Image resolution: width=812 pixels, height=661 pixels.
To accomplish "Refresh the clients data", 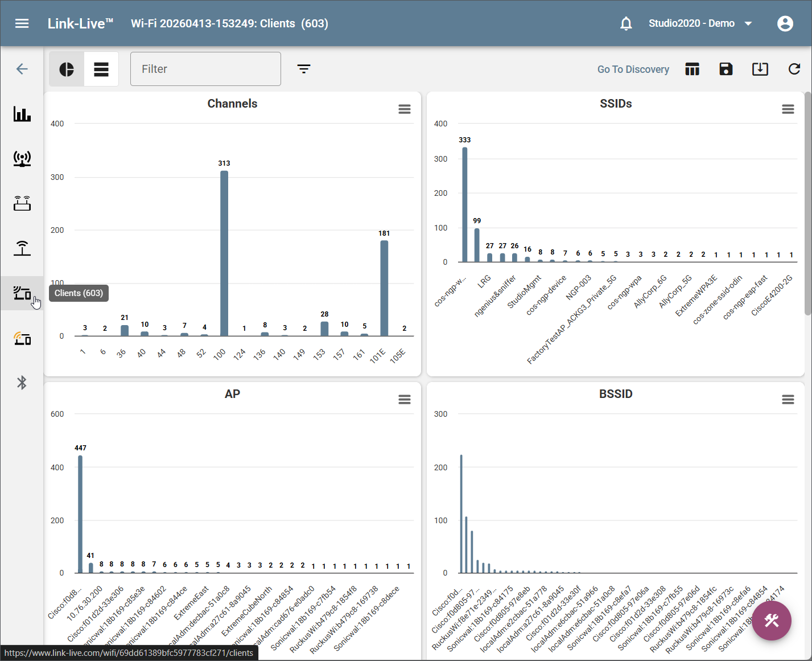I will click(794, 69).
